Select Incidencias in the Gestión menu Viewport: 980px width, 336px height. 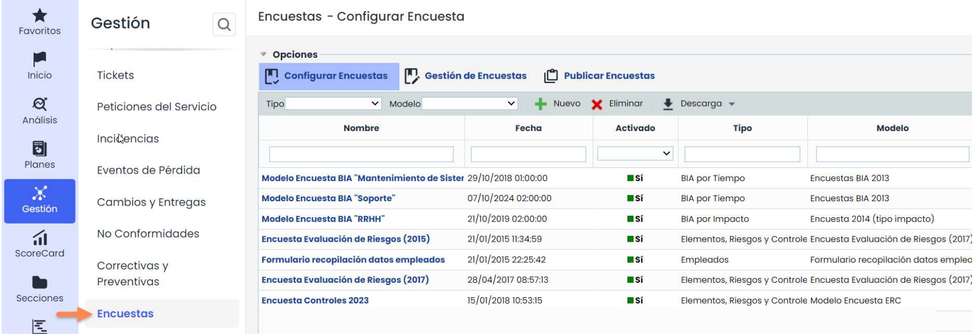click(128, 138)
